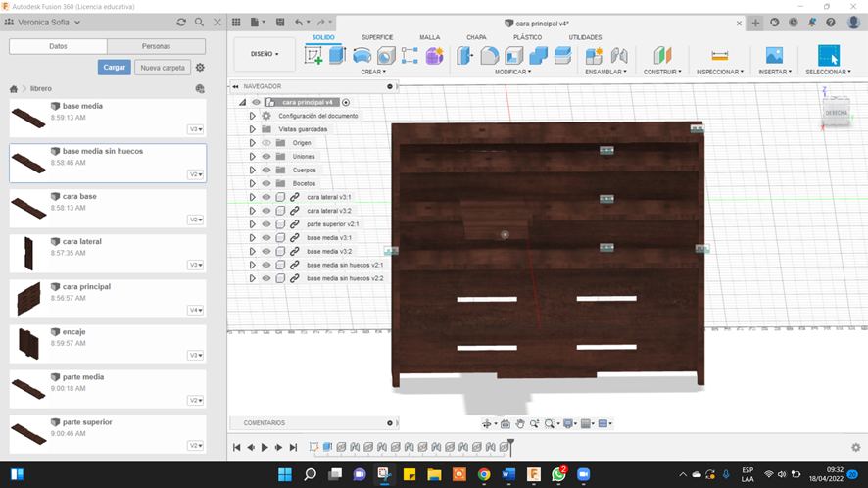This screenshot has width=868, height=488.
Task: Open the ENSAMBLAR dropdown menu
Action: [605, 72]
